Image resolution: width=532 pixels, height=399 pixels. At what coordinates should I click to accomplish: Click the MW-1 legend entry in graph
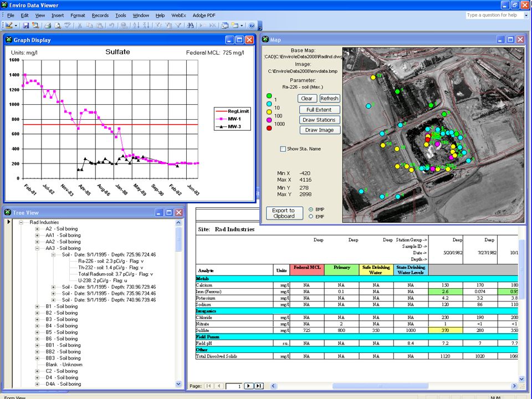(232, 119)
